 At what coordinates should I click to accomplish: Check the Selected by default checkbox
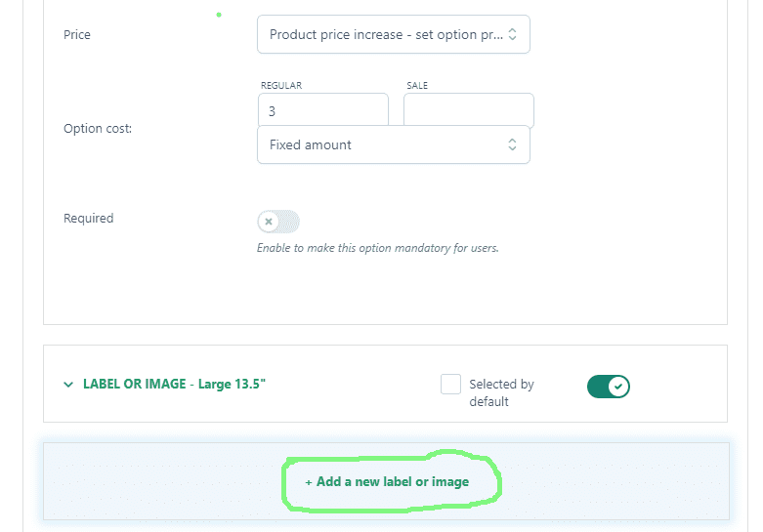coord(450,385)
